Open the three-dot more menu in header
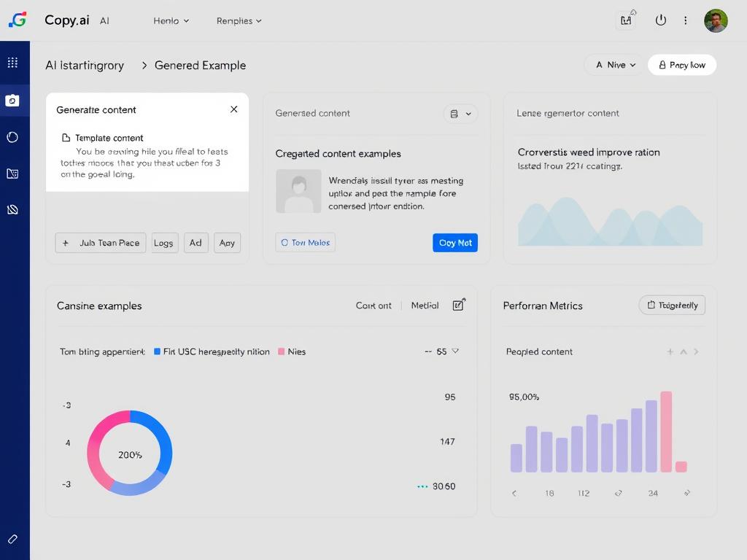The height and width of the screenshot is (560, 747). [x=686, y=20]
